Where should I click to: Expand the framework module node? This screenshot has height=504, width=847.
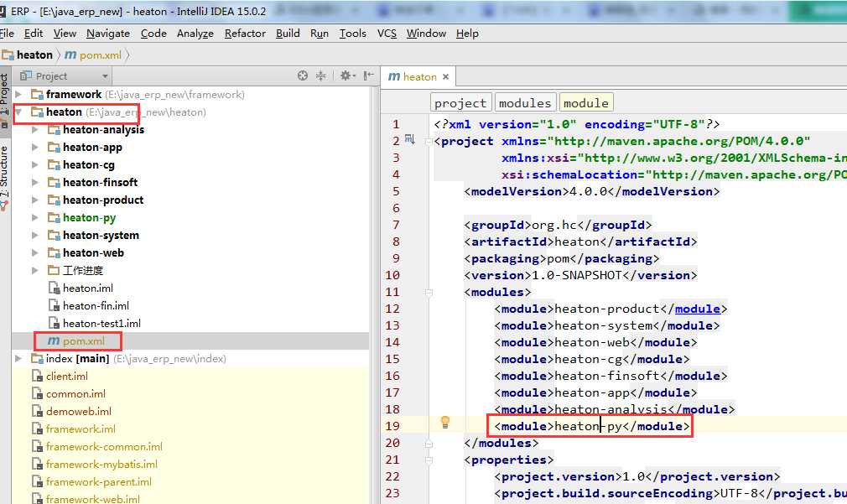tap(18, 95)
